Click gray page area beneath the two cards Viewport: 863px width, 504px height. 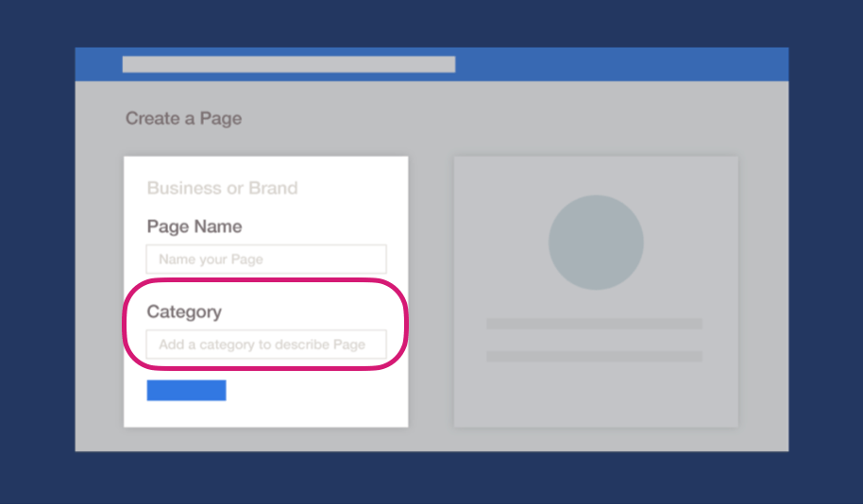[431, 439]
